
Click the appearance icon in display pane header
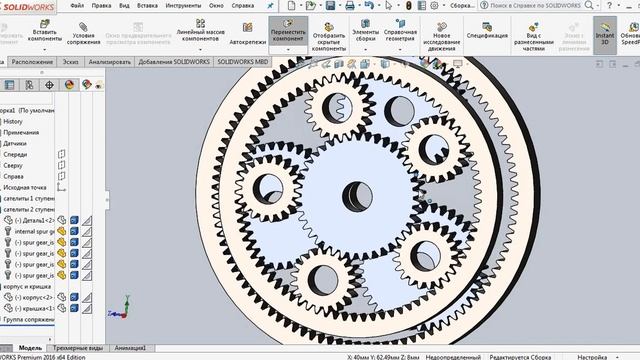coord(87,84)
